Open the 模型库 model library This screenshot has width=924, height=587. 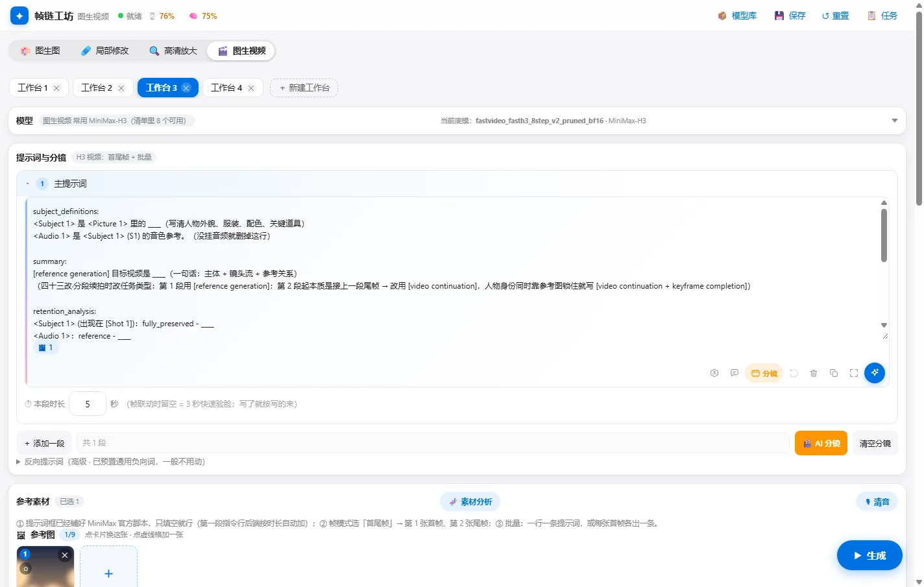point(737,16)
